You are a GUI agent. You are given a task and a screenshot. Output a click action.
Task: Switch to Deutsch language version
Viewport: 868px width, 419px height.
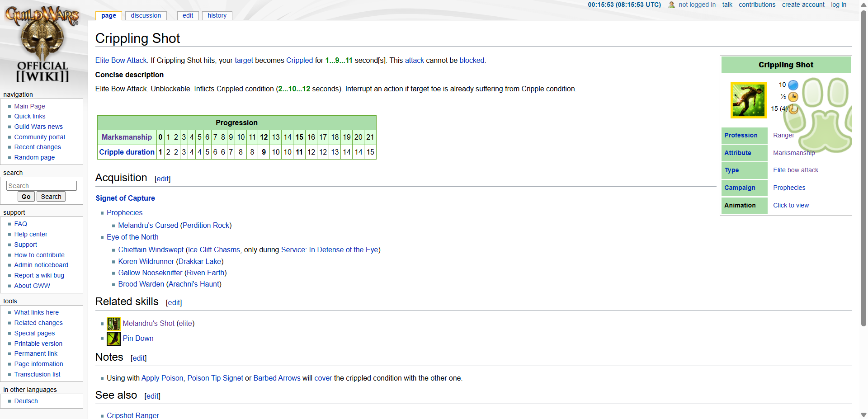(26, 401)
